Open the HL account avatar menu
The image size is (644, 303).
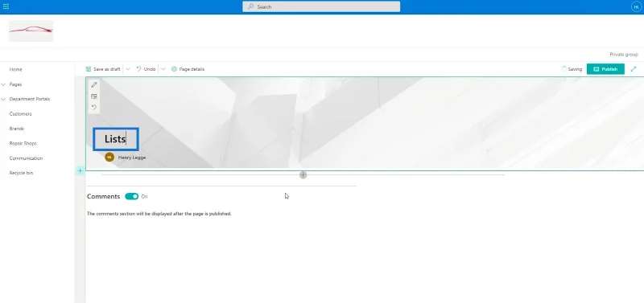tap(636, 6)
